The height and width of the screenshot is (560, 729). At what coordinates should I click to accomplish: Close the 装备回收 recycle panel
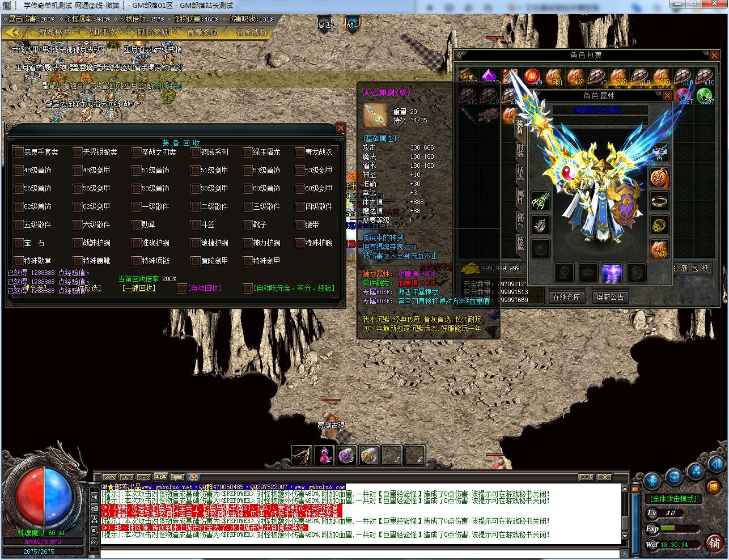pyautogui.click(x=341, y=128)
